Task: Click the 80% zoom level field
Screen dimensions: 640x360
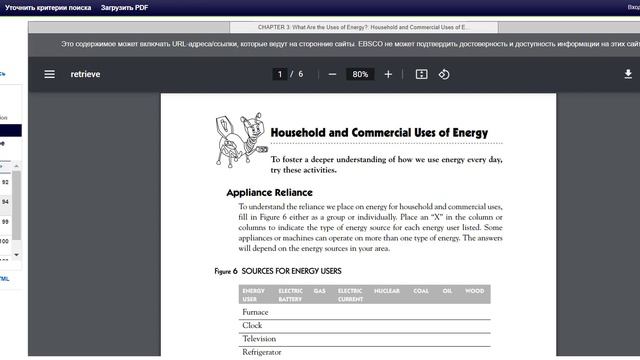Action: pyautogui.click(x=360, y=74)
